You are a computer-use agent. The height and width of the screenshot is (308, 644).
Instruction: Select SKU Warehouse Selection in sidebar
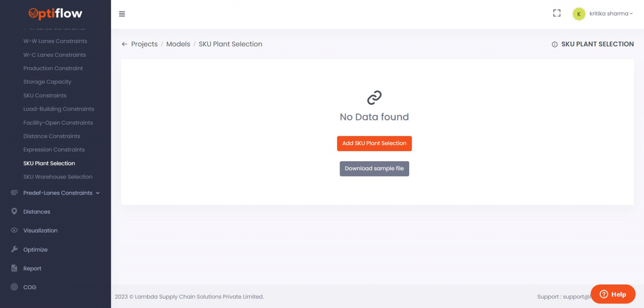coord(58,177)
